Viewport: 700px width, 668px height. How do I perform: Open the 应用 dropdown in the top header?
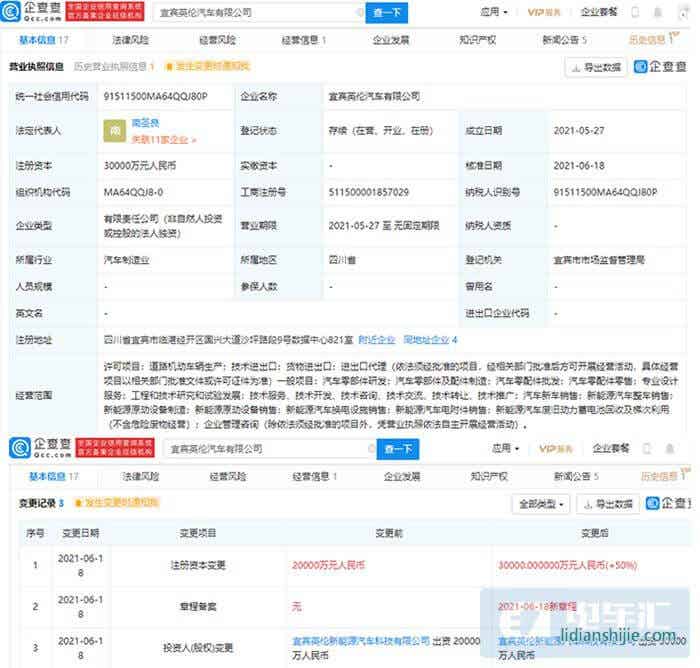coord(494,13)
